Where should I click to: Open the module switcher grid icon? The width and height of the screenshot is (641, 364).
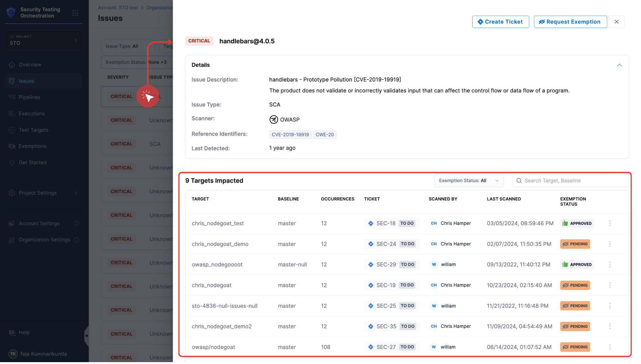75,13
